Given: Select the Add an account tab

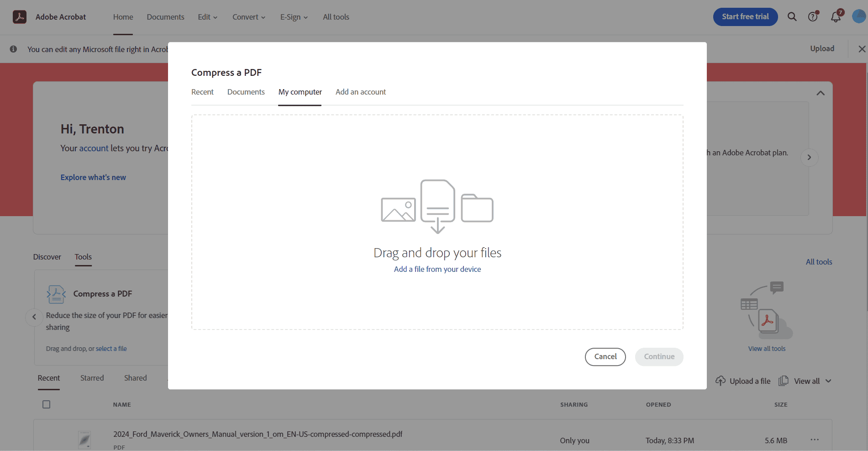Looking at the screenshot, I should [x=361, y=92].
